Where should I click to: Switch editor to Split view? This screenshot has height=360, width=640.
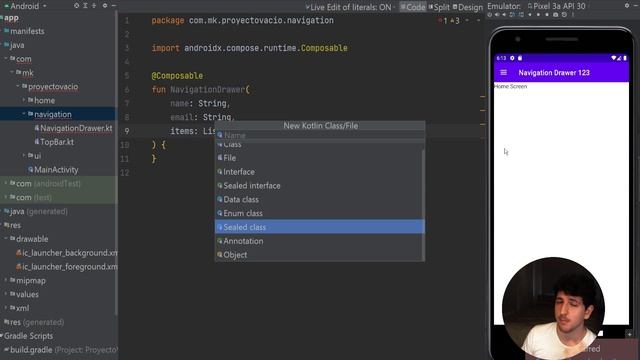(x=439, y=7)
